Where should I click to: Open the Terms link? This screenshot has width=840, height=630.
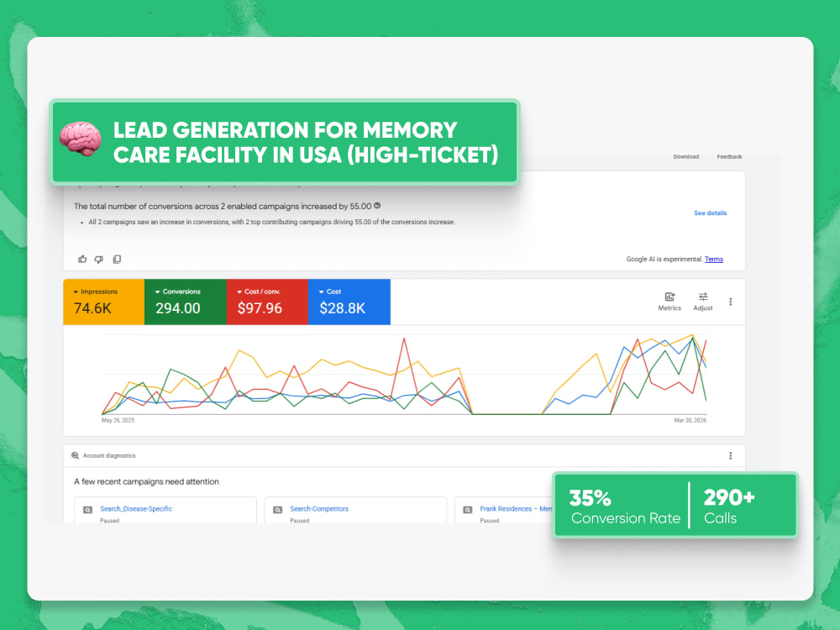[x=713, y=260]
